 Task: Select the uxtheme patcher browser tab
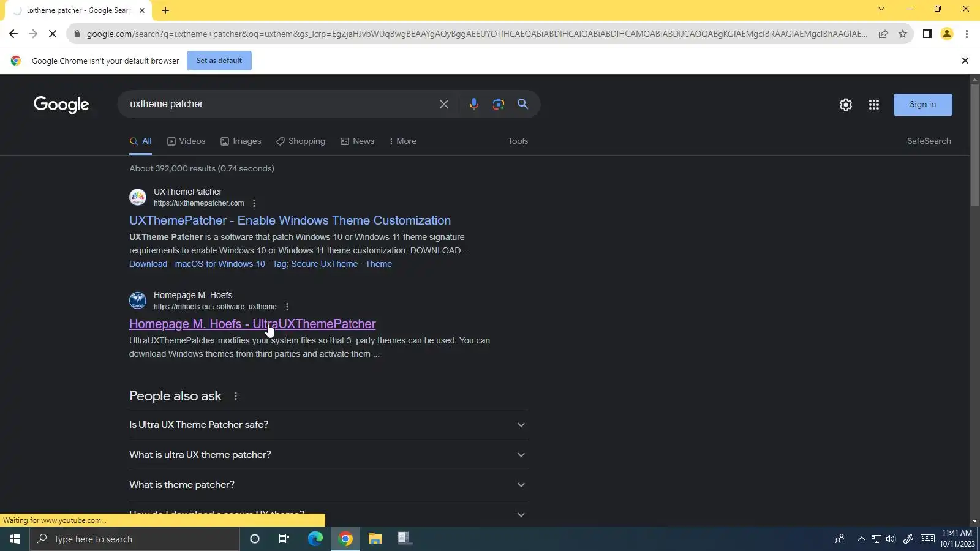(78, 10)
